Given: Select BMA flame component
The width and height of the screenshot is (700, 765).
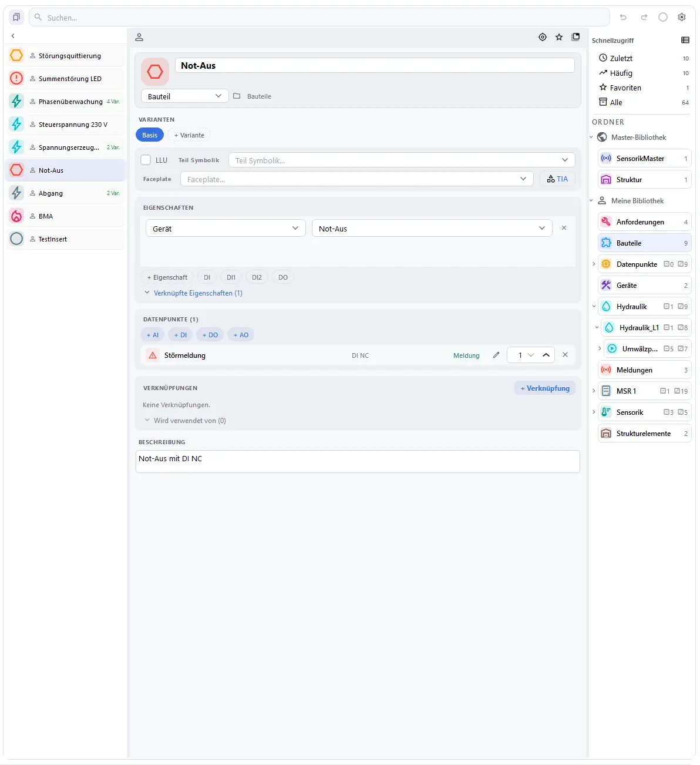Looking at the screenshot, I should [66, 216].
